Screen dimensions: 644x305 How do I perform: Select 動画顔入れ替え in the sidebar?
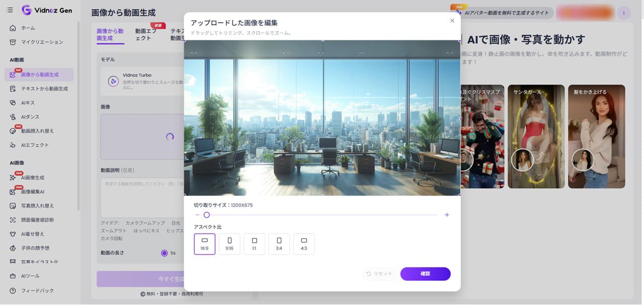(39, 130)
